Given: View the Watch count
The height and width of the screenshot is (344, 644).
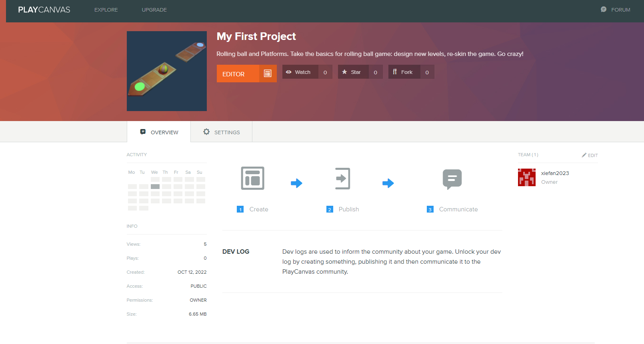Looking at the screenshot, I should (x=325, y=72).
